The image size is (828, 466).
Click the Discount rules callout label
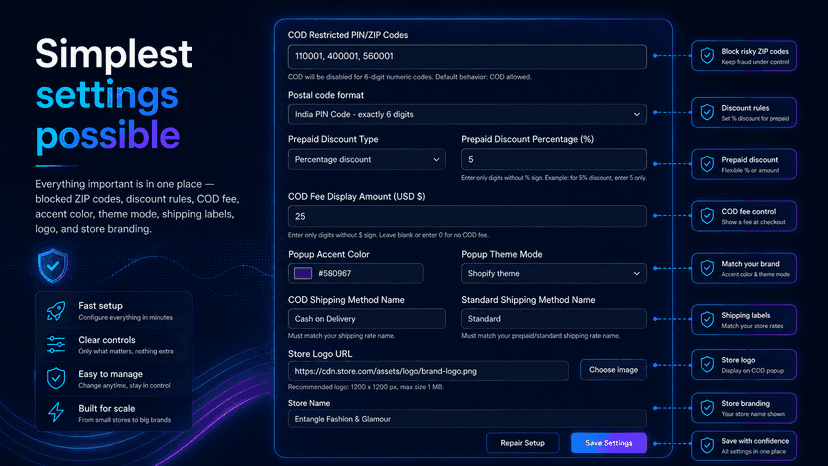(745, 108)
